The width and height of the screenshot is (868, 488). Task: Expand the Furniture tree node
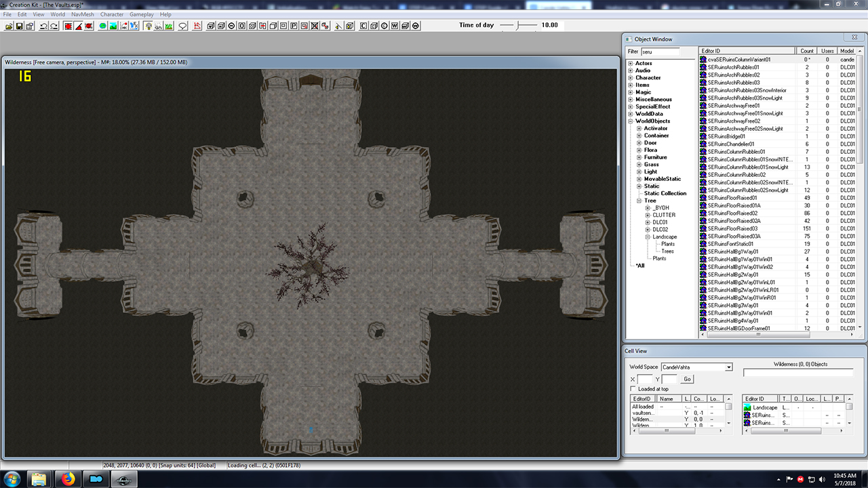[x=639, y=157]
